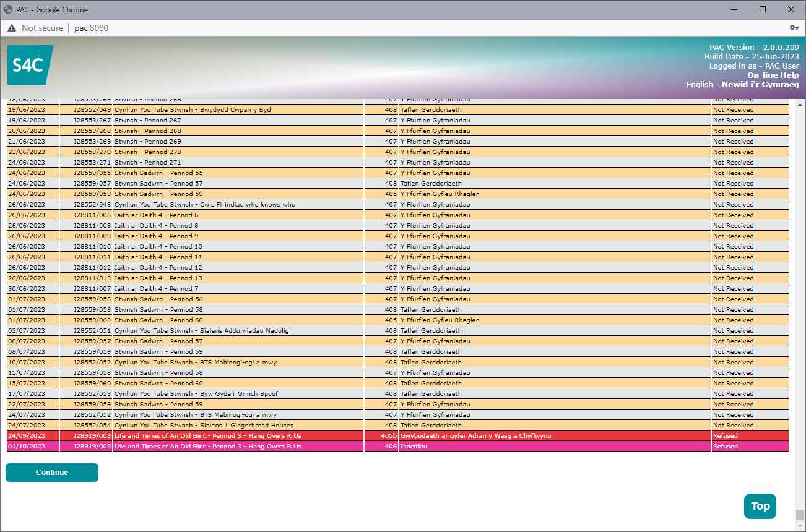Select Cynllun You Tube Stwnsh - Bwydydd Cwpan y Byd
Screen dimensions: 806x532
tap(193, 110)
